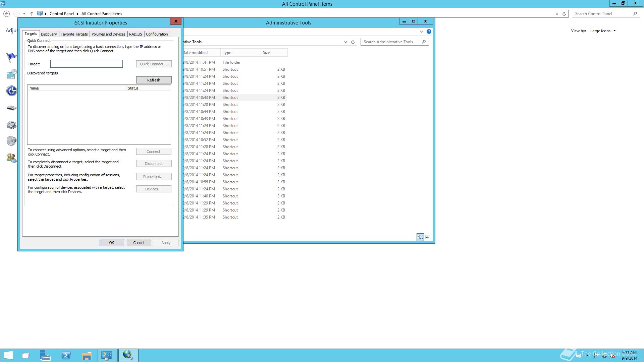Sort Administrative Tools by Type column
The width and height of the screenshot is (644, 362).
240,53
